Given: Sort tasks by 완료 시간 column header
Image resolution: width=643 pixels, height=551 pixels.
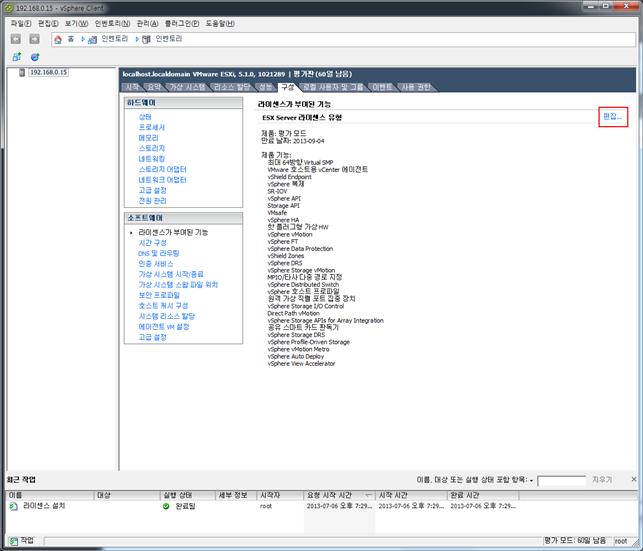Looking at the screenshot, I should tap(483, 495).
